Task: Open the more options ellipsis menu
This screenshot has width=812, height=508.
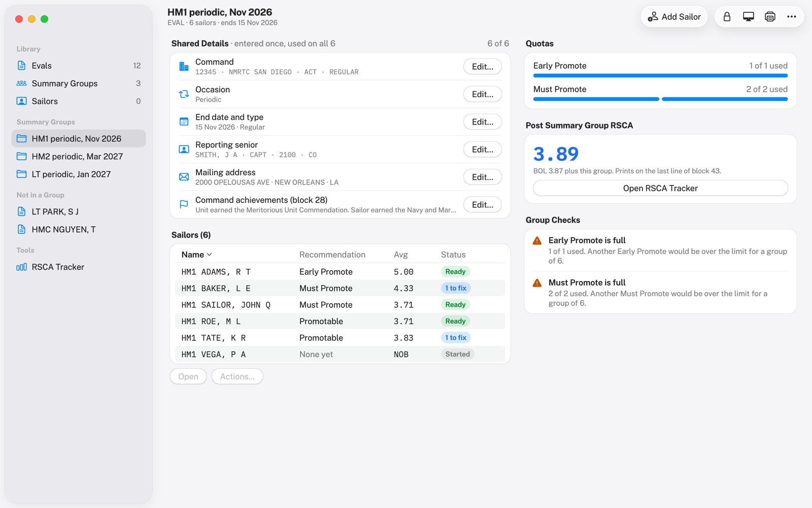Action: pyautogui.click(x=791, y=17)
